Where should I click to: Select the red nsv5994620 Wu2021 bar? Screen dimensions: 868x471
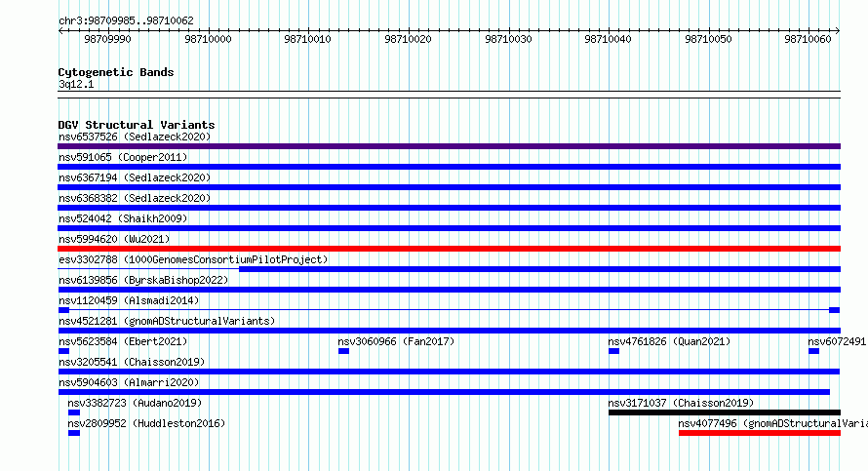[x=449, y=249]
